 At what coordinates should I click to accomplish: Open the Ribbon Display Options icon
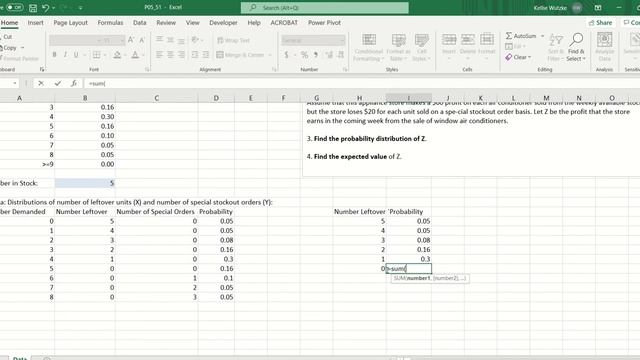[x=598, y=8]
